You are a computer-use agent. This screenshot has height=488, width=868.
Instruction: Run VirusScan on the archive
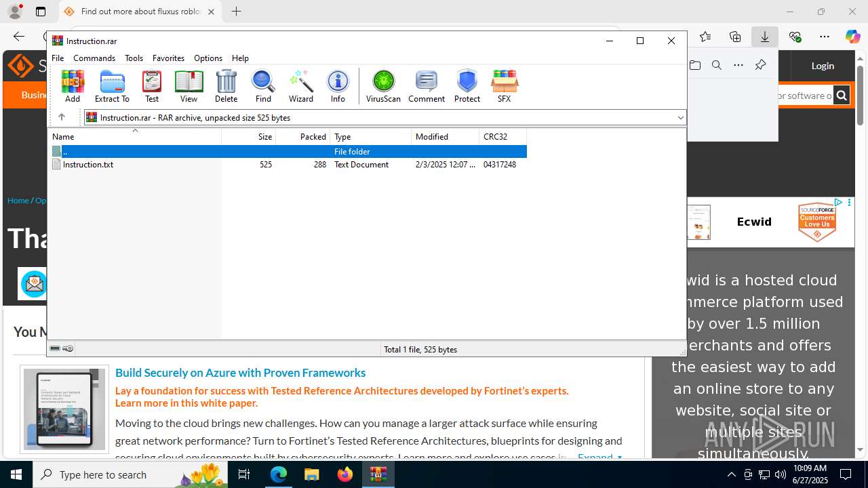tap(383, 86)
